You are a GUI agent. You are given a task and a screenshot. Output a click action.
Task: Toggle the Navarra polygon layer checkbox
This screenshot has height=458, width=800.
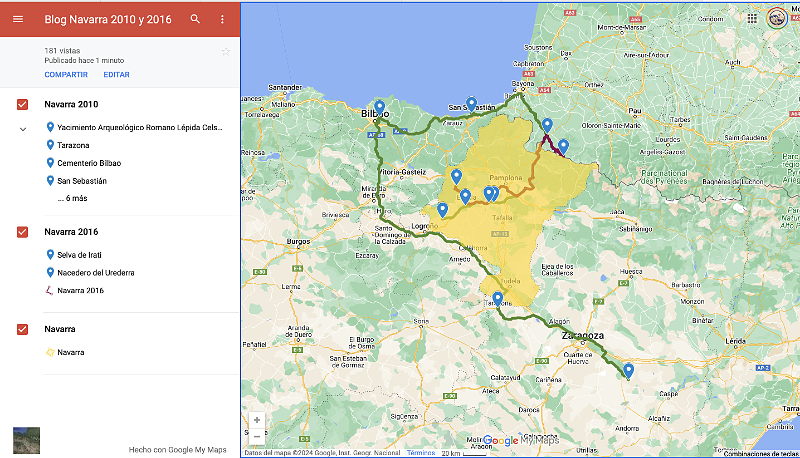tap(22, 329)
